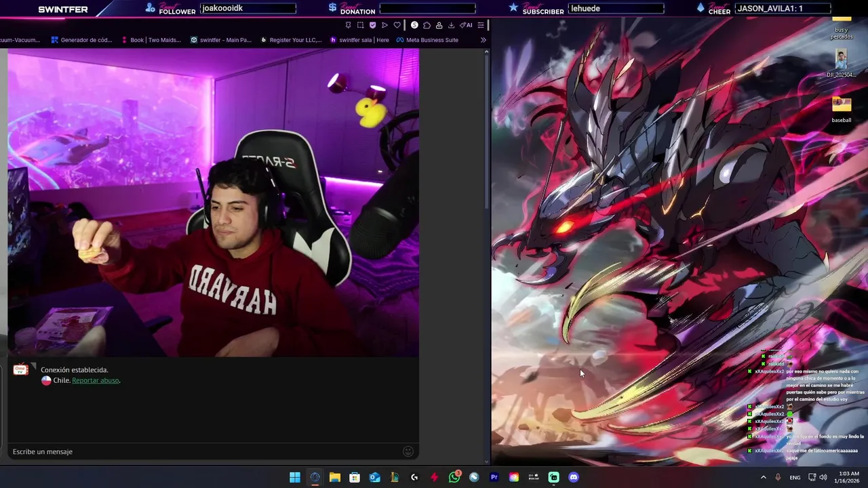Click the stranger's webcam video feed
The width and height of the screenshot is (868, 488).
[214, 203]
